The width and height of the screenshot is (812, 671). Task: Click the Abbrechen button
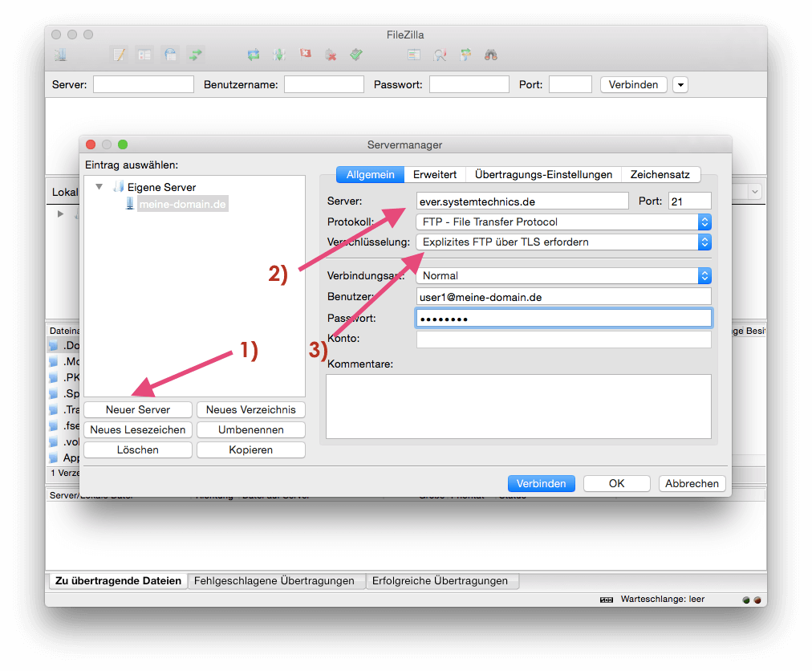click(692, 483)
